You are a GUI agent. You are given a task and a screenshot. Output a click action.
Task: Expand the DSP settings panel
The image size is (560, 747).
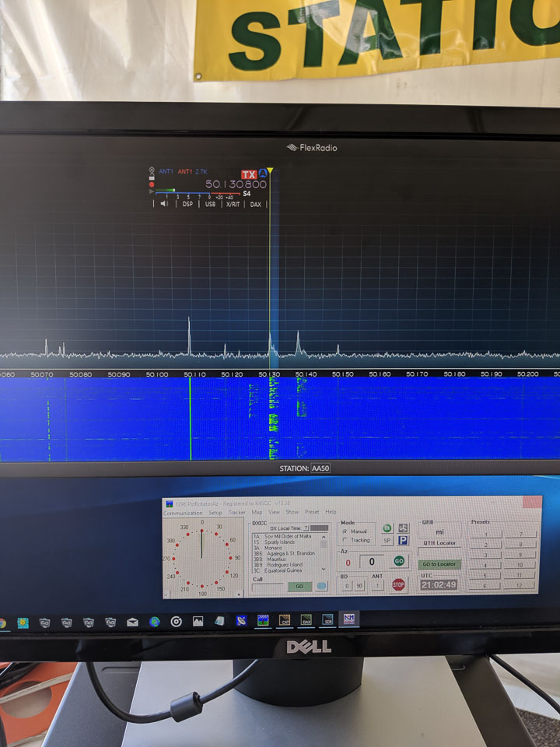click(187, 204)
